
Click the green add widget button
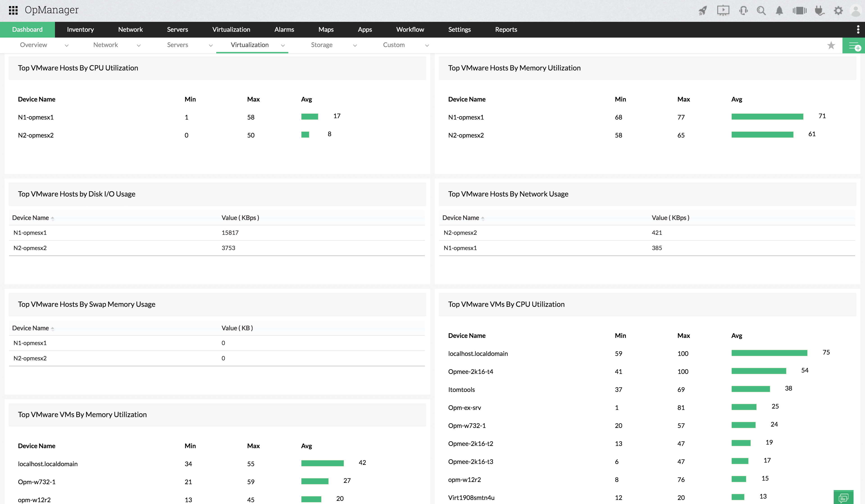[854, 46]
